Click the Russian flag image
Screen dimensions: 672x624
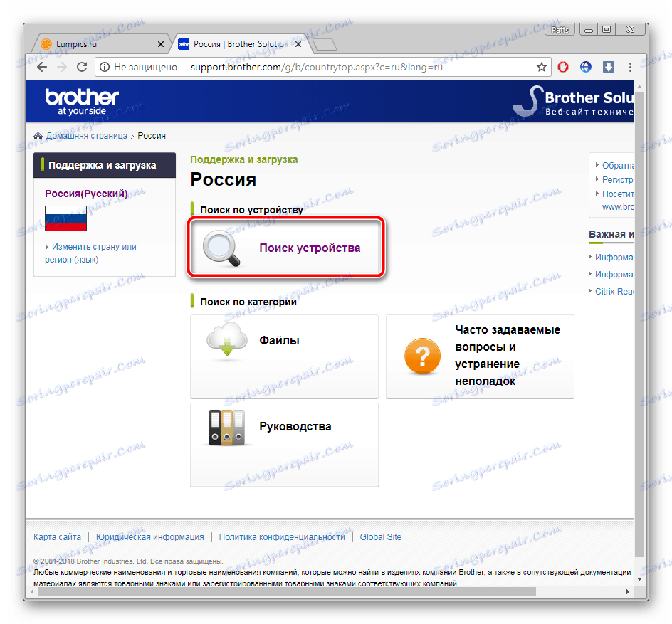[65, 219]
